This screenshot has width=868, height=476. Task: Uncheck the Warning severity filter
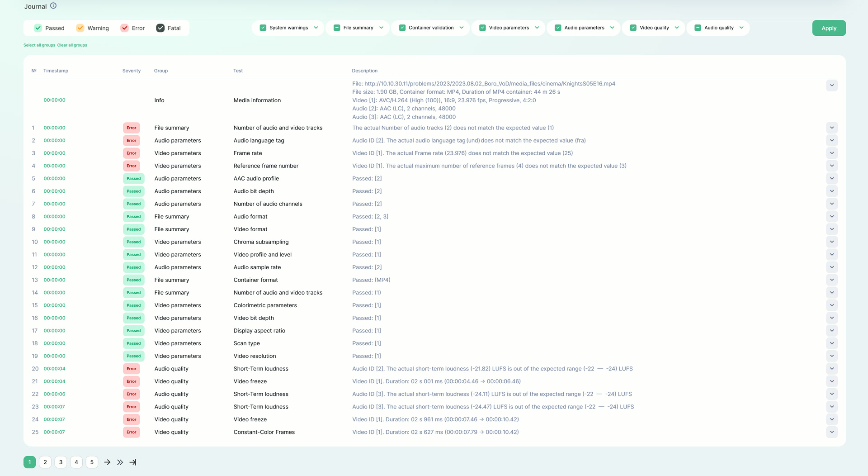point(80,28)
